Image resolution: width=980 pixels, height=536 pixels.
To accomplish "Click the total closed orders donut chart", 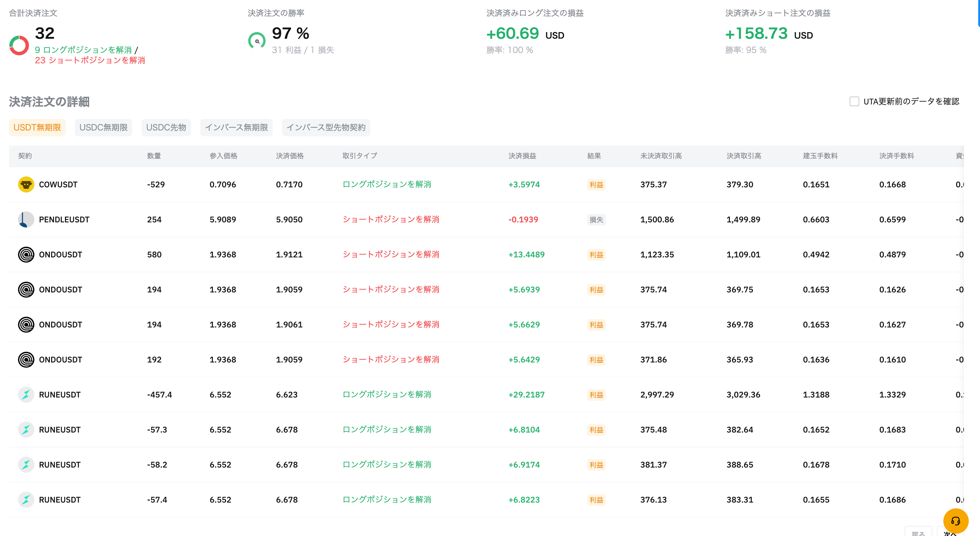I will (x=19, y=45).
